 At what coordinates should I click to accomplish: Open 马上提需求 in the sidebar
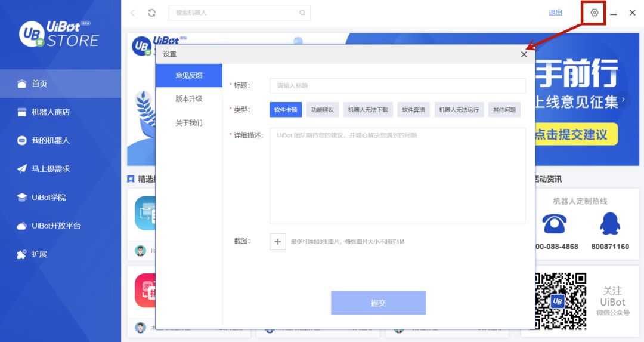click(60, 169)
